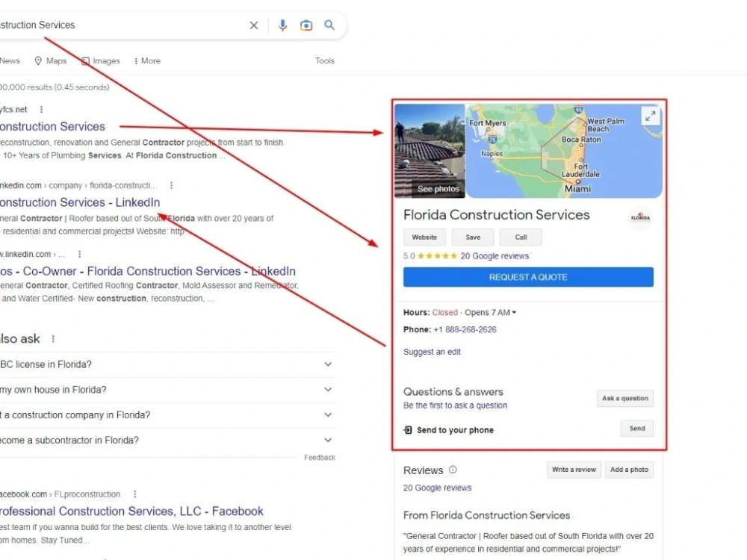Expand the BC license in Florida question
The image size is (747, 560).
167,364
